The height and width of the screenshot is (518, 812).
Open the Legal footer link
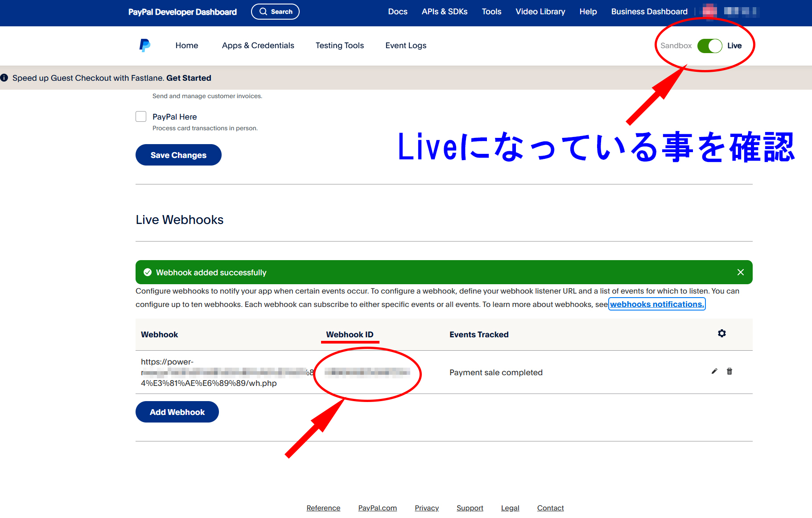pyautogui.click(x=510, y=508)
